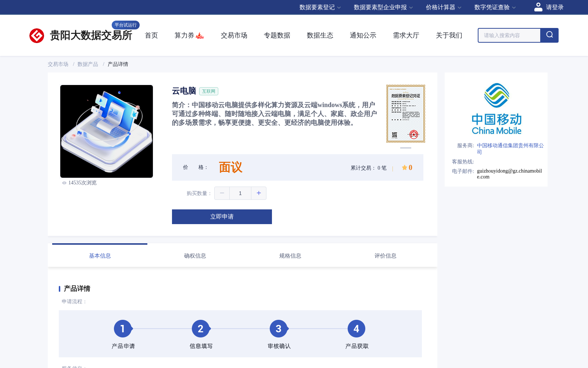Click the 互联网 category tag
The height and width of the screenshot is (368, 588).
(x=209, y=91)
